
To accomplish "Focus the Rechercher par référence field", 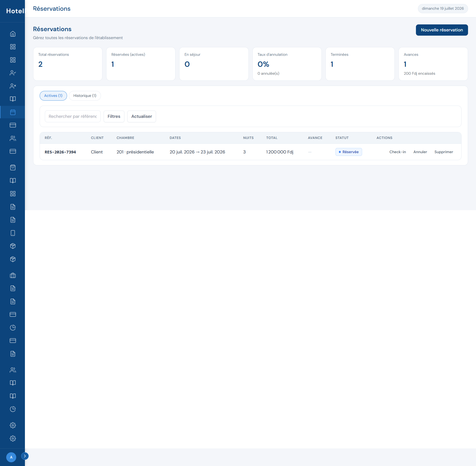I will click(73, 116).
